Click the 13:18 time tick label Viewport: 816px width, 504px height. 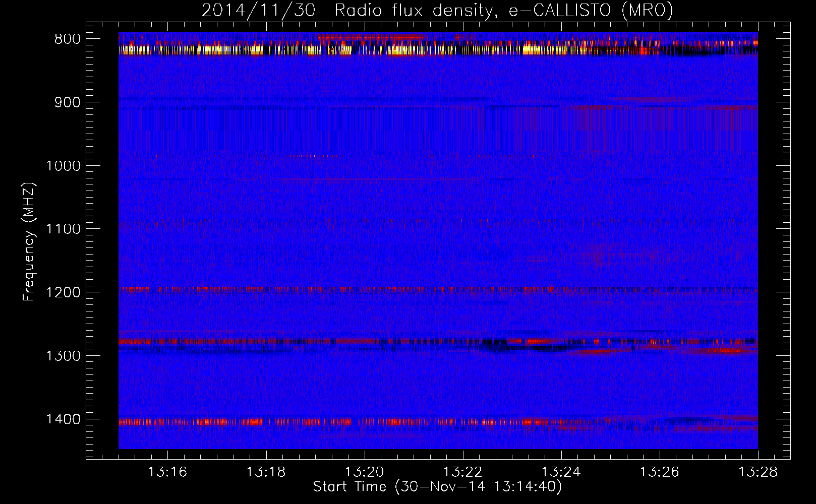pos(266,472)
